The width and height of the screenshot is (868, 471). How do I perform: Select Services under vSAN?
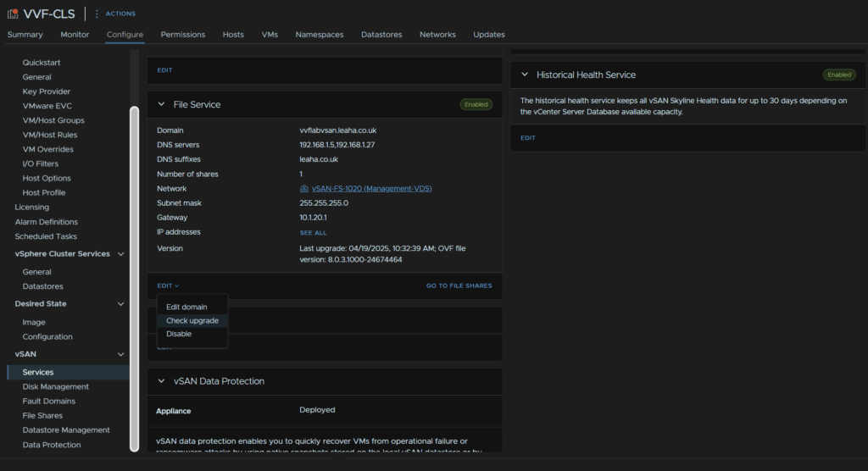(69, 372)
